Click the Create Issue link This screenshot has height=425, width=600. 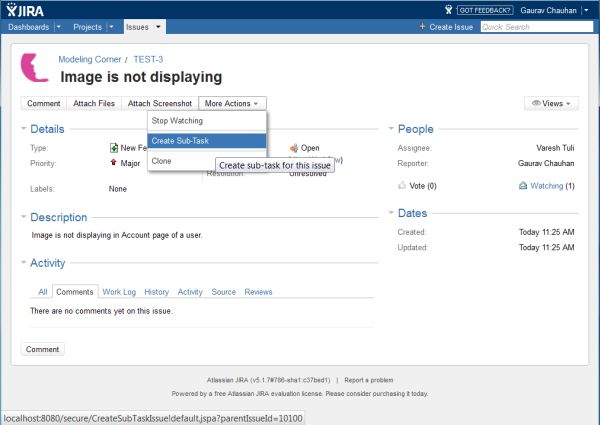(x=451, y=27)
